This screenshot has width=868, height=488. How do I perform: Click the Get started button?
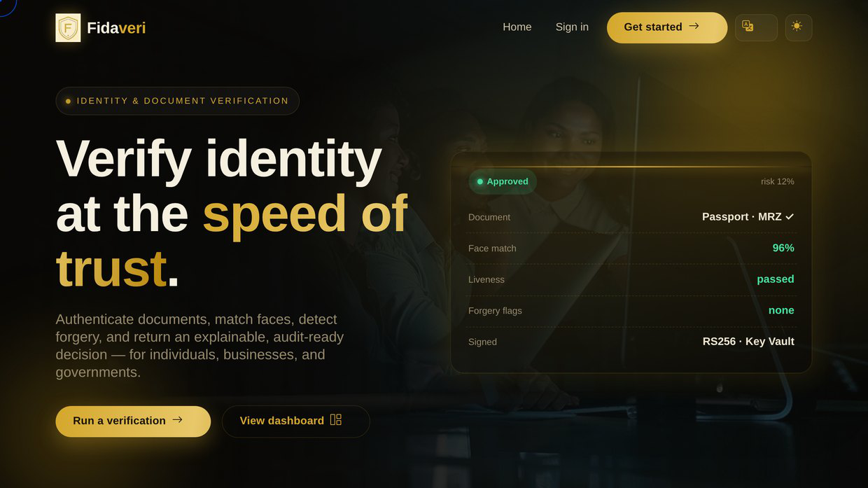pos(667,27)
